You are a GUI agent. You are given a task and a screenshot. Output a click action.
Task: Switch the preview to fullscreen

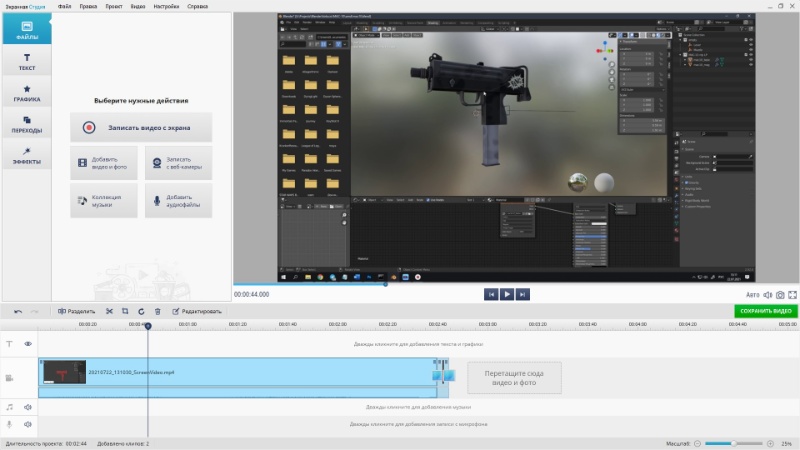click(x=792, y=295)
